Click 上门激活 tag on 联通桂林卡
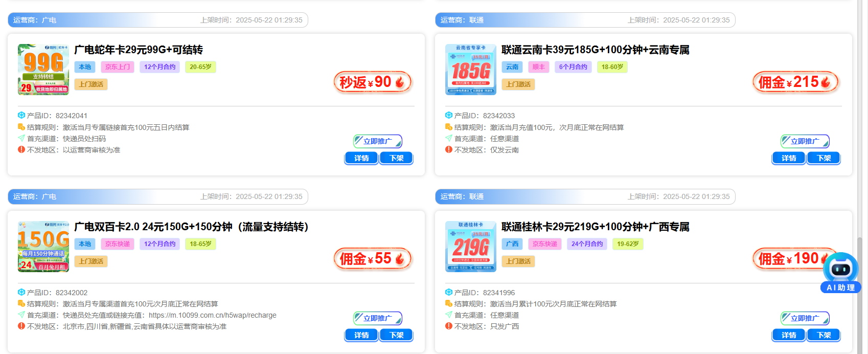 518,261
